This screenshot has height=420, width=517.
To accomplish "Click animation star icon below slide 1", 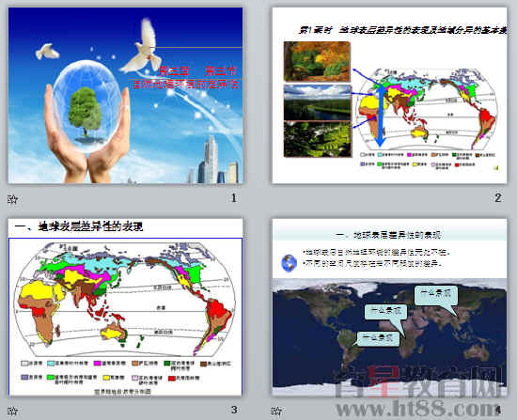I will pyautogui.click(x=12, y=199).
